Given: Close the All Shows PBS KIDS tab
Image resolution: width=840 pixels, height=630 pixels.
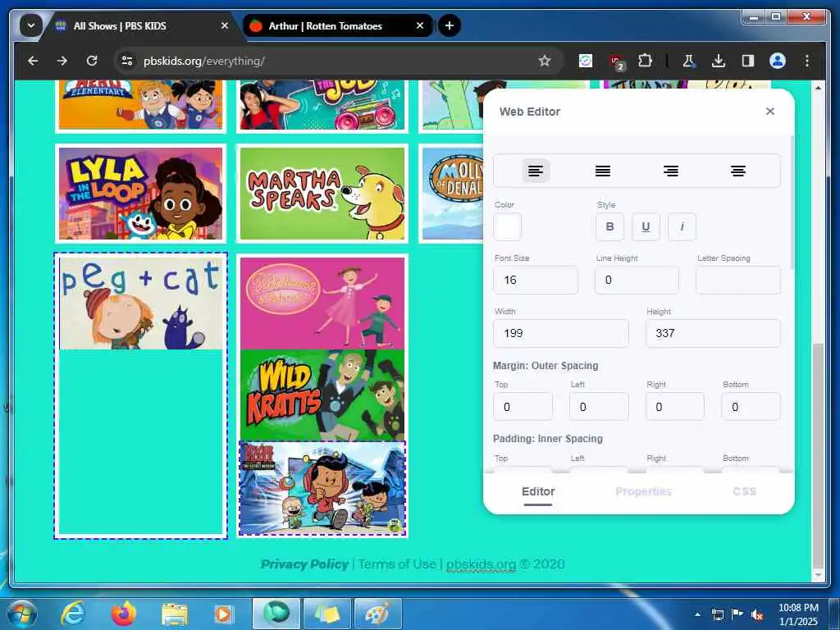Looking at the screenshot, I should click(x=225, y=25).
